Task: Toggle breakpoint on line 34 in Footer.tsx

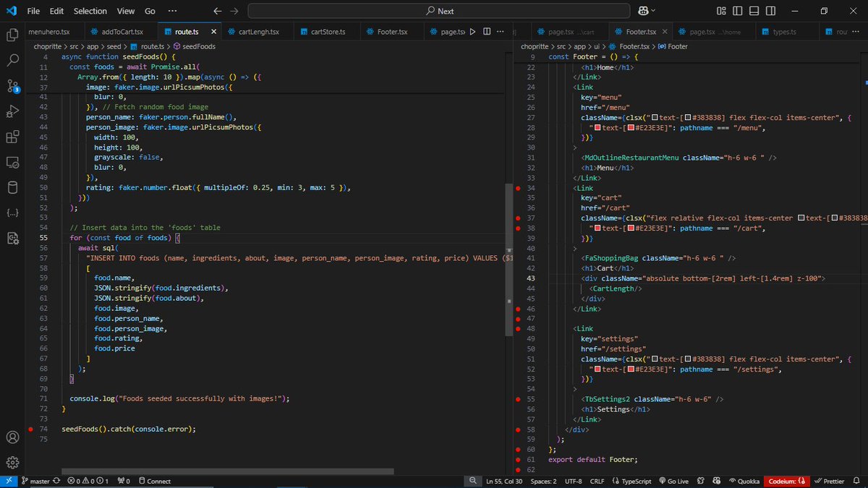Action: click(518, 188)
